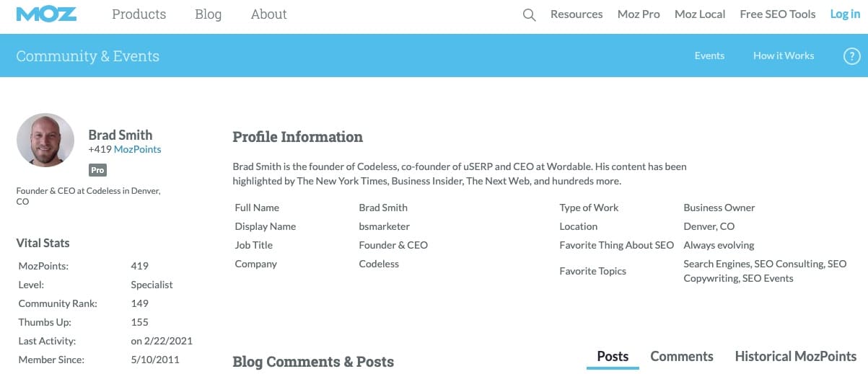The height and width of the screenshot is (374, 868).
Task: Open Moz Local link
Action: tap(700, 14)
